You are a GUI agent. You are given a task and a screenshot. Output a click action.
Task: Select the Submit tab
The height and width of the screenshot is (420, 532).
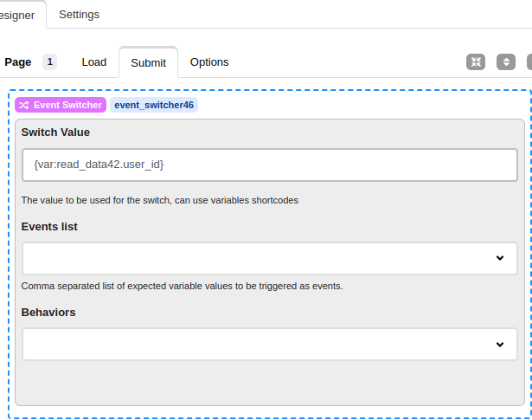click(148, 62)
